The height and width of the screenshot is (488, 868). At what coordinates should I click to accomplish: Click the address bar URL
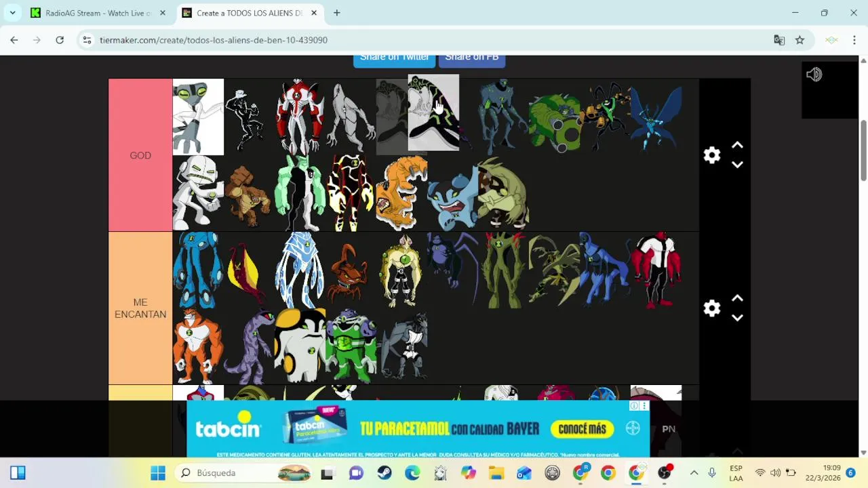[x=213, y=40]
